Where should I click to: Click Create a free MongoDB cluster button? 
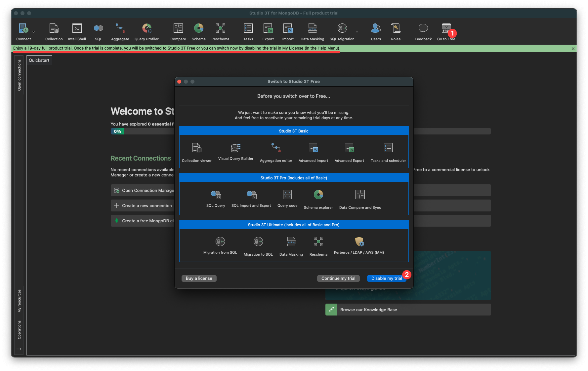pyautogui.click(x=143, y=221)
